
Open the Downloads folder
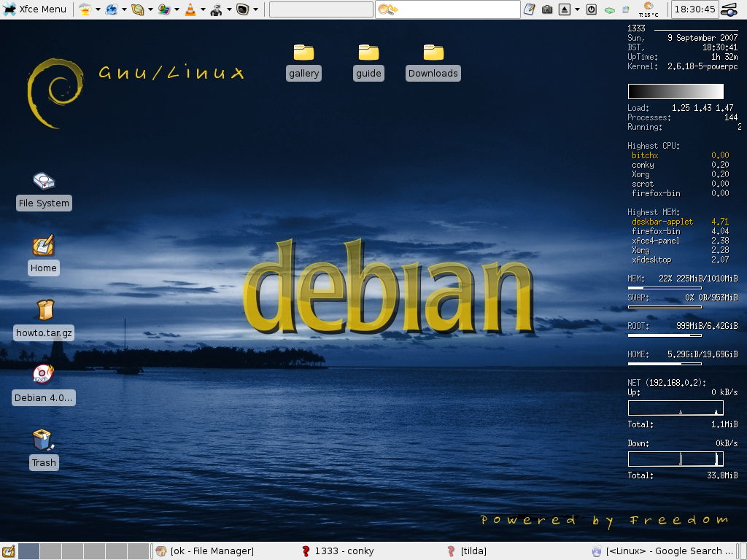(x=433, y=62)
